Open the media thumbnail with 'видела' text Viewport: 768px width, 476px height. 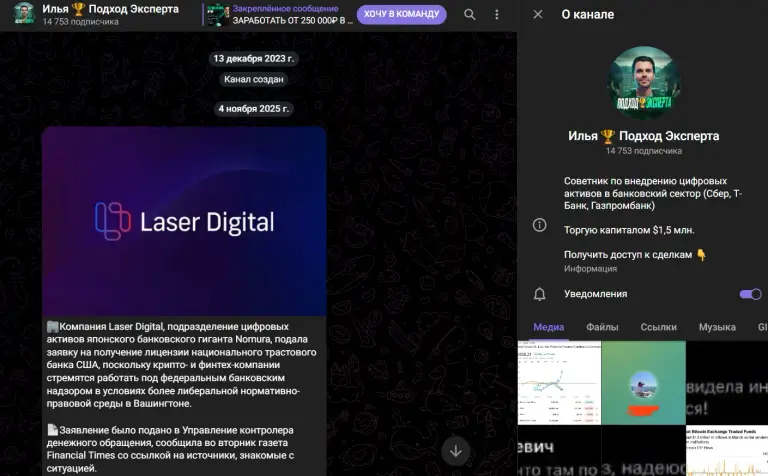coord(727,382)
